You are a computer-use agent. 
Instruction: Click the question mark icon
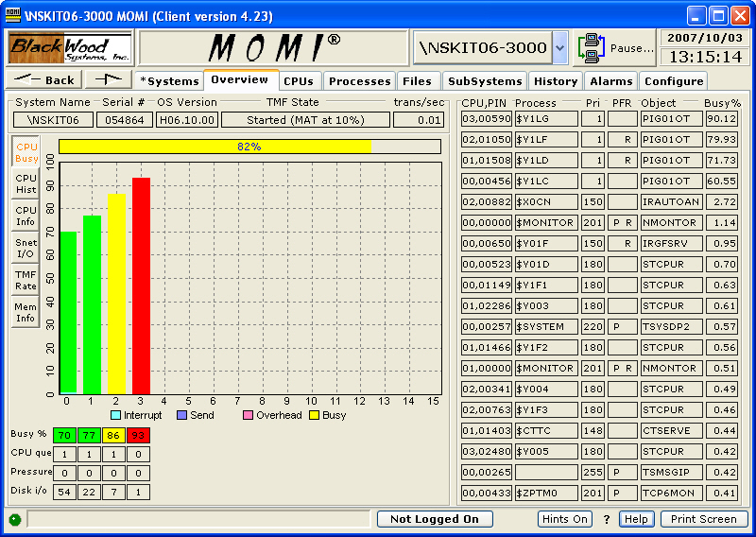[607, 519]
